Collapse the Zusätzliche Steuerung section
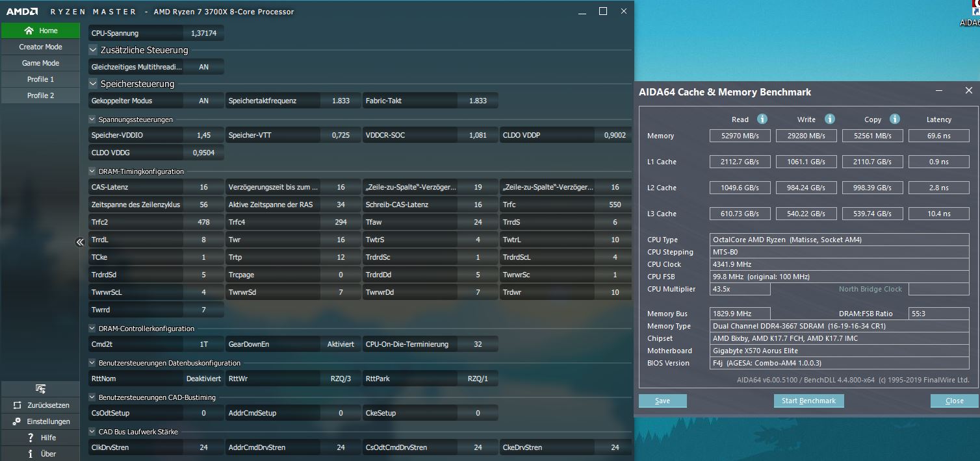The height and width of the screenshot is (461, 980). pos(93,50)
